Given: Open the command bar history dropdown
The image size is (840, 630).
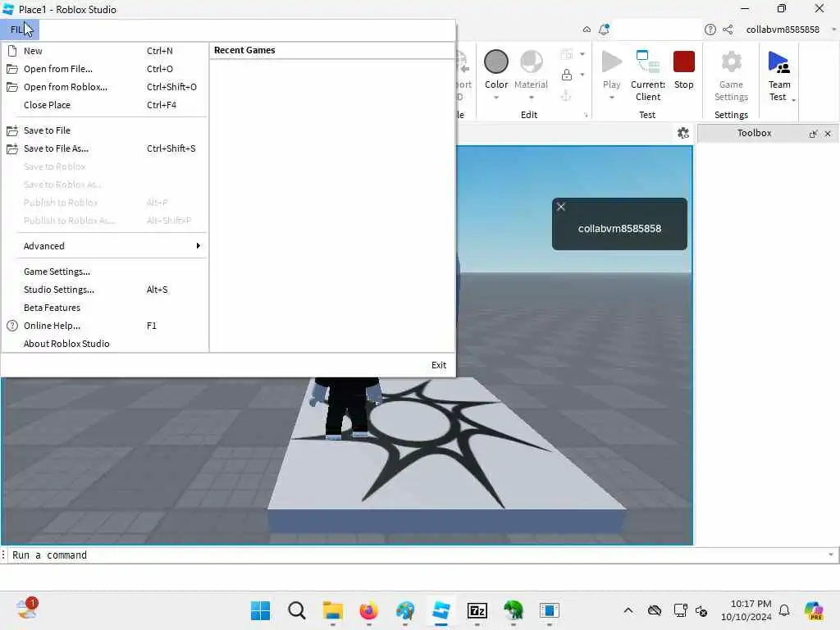Looking at the screenshot, I should (x=831, y=555).
